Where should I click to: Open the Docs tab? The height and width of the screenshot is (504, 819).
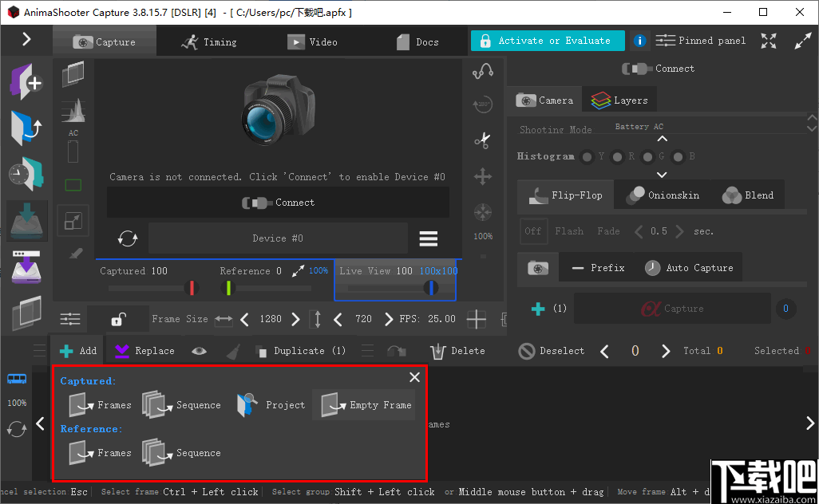[417, 42]
